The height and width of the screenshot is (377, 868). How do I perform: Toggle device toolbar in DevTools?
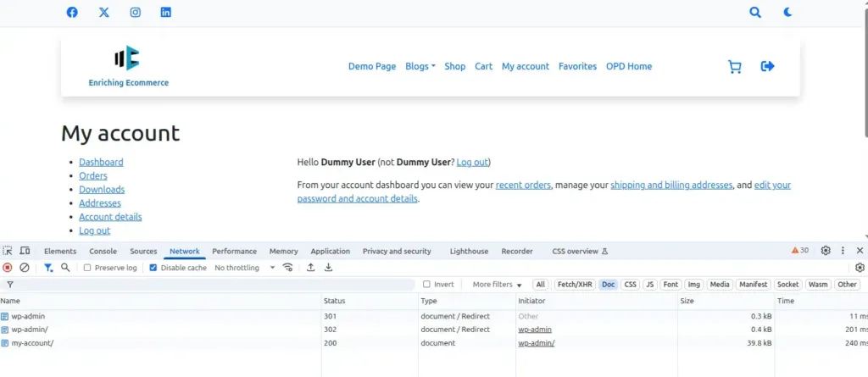point(25,251)
